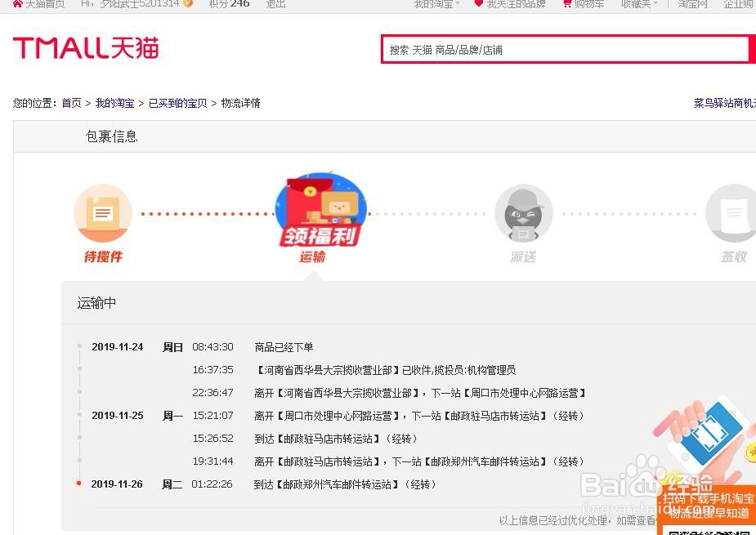Select the 签收 step label
The height and width of the screenshot is (535, 756).
734,257
